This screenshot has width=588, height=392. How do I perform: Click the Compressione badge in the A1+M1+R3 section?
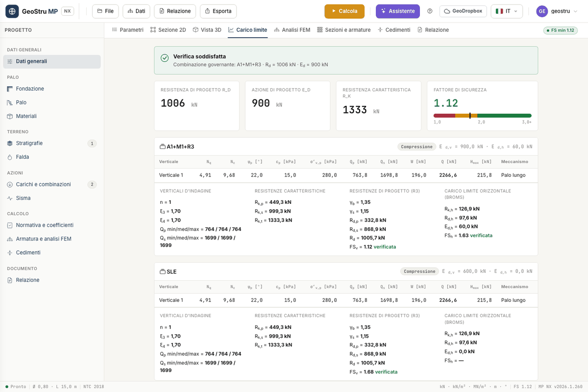417,147
